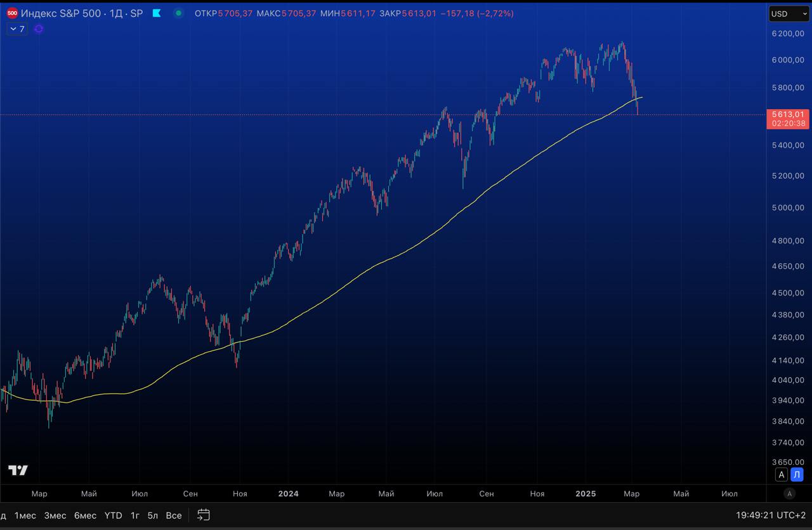The width and height of the screenshot is (812, 530).
Task: Click the −157,18 (−2,72%) change value
Action: [x=477, y=13]
